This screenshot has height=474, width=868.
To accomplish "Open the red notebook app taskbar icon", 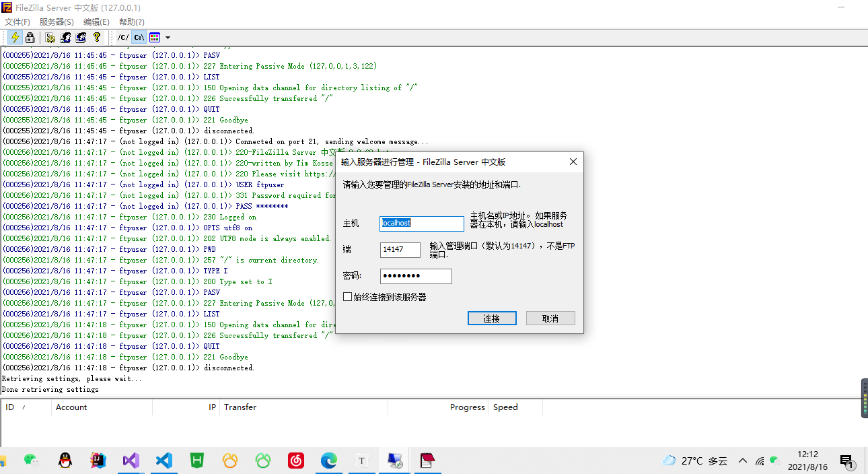I will (x=427, y=461).
